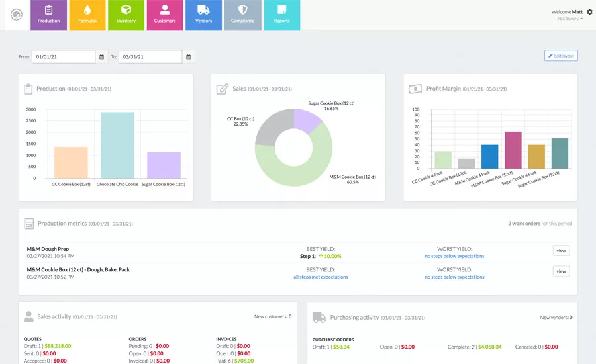This screenshot has width=596, height=364.
Task: Go to the Inventory module
Action: pyautogui.click(x=126, y=15)
